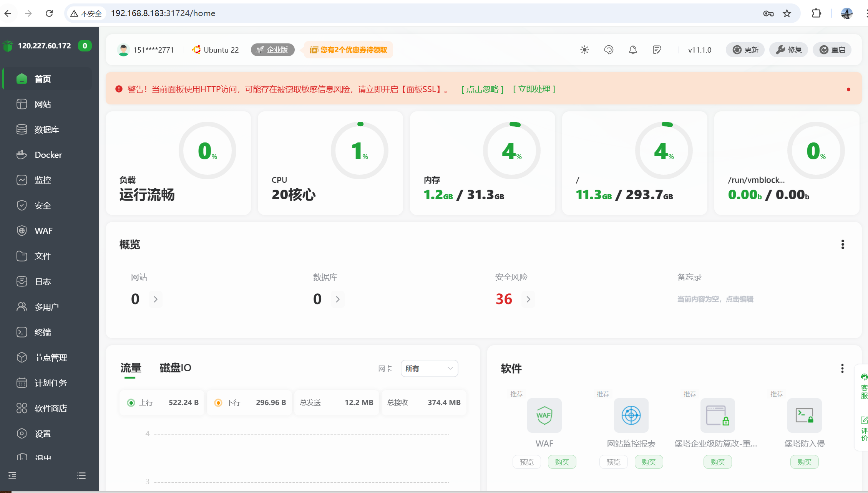Open notifications bell icon
The height and width of the screenshot is (493, 868).
click(633, 50)
